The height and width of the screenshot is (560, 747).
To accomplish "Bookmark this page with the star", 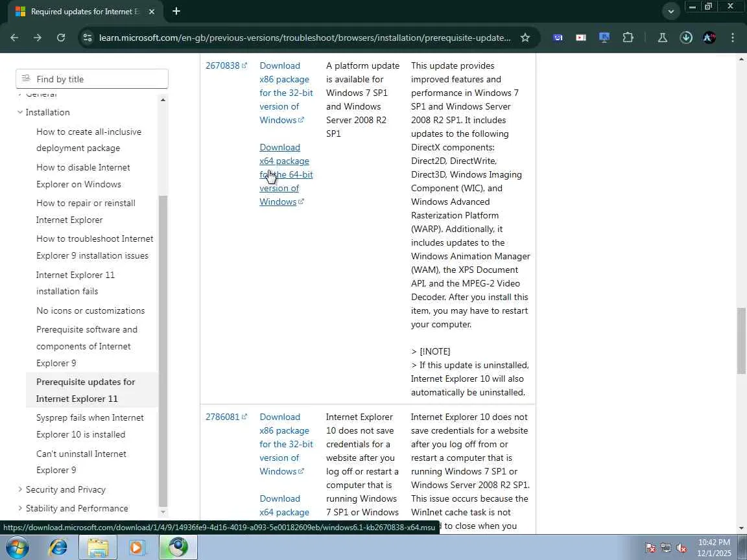I will (525, 38).
